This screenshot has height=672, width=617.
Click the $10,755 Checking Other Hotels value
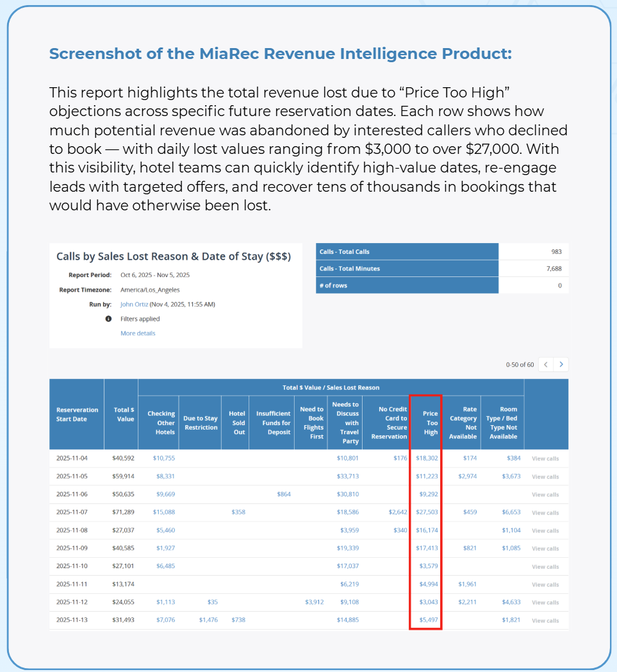163,458
